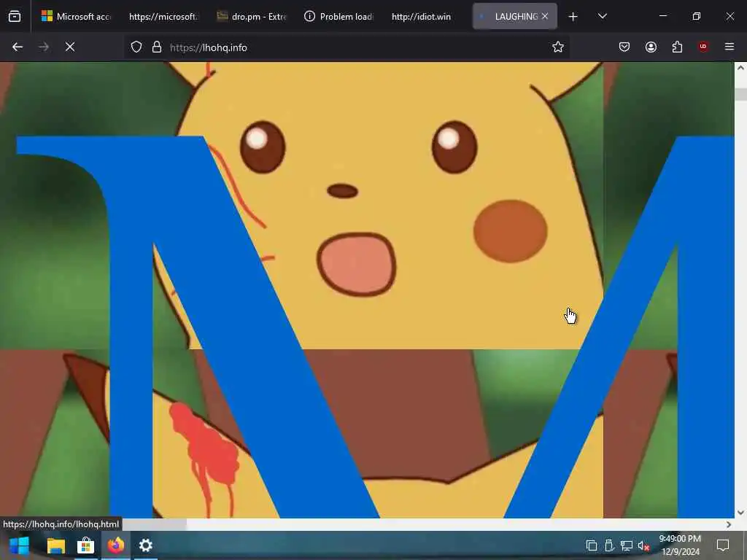Click the vertical scrollbar thumb
Screen dimensions: 747x560
tap(740, 94)
